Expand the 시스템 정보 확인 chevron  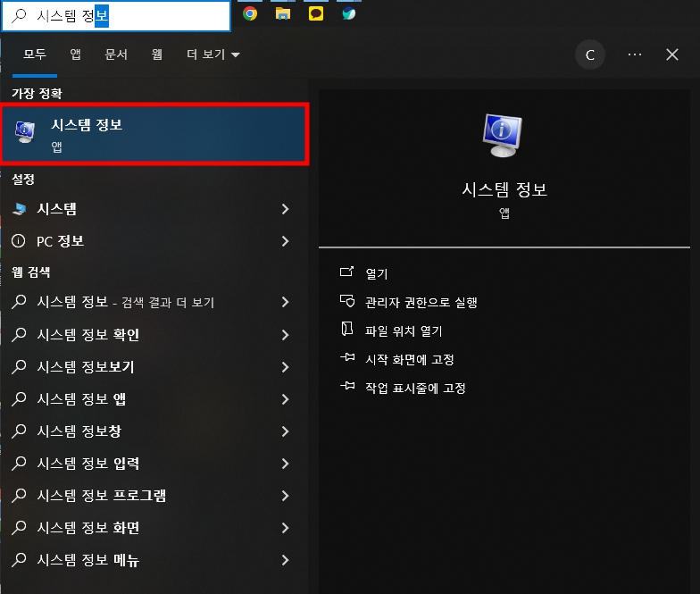pos(286,334)
